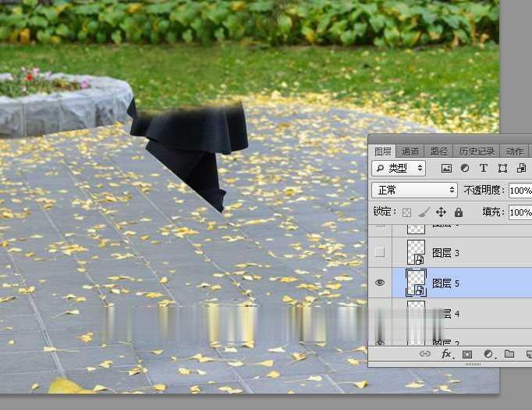The image size is (532, 410).
Task: Select the 图层 5 layer name
Action: [445, 283]
